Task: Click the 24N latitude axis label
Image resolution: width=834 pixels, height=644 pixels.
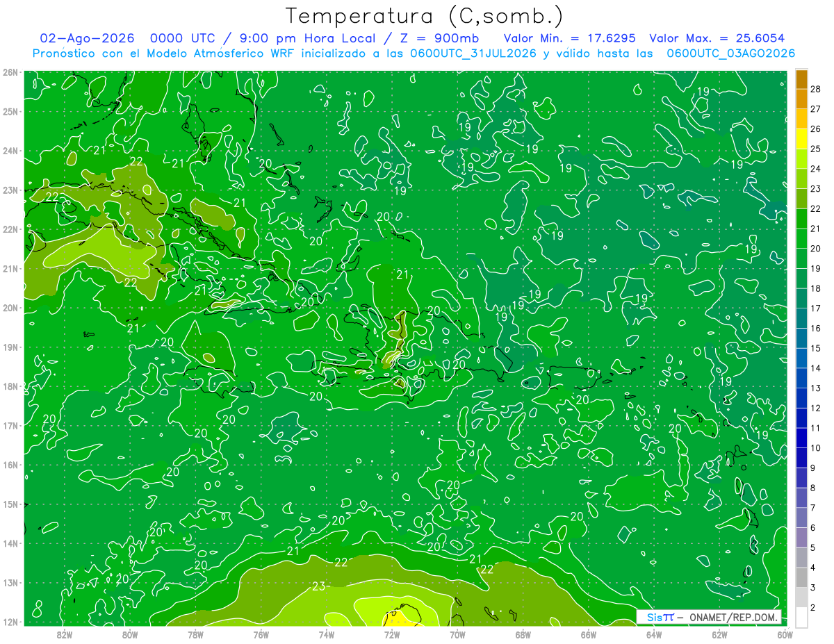Action: (x=10, y=151)
